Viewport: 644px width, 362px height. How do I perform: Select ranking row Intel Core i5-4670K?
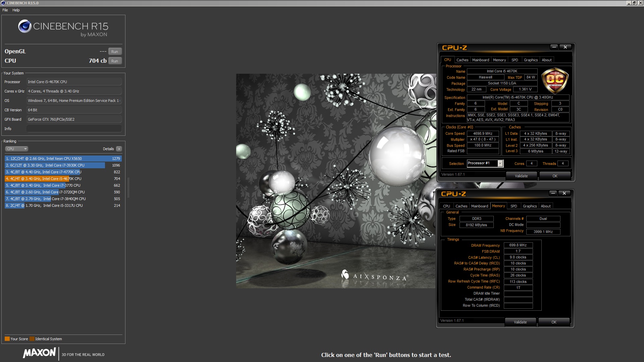point(63,179)
